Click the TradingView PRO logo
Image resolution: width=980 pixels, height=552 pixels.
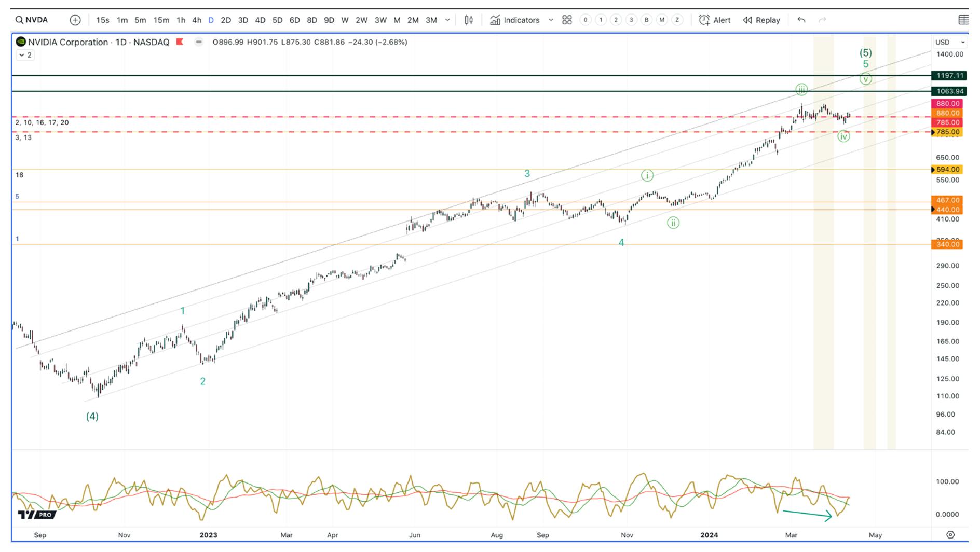pos(36,515)
